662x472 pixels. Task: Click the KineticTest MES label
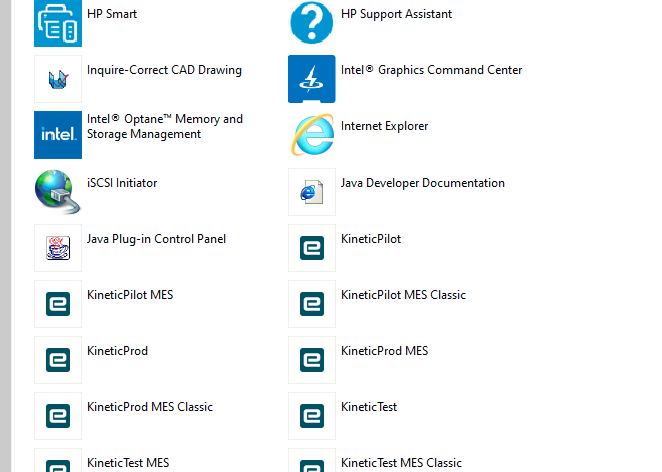tap(128, 463)
